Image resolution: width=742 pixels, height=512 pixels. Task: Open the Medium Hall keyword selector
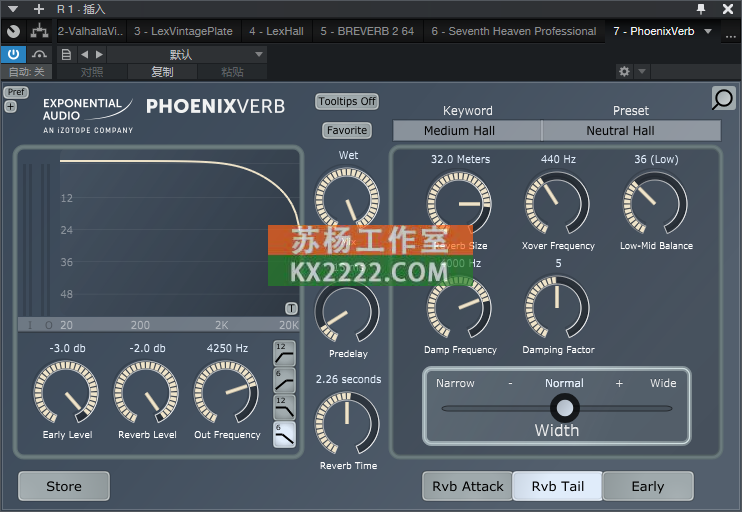(x=467, y=130)
